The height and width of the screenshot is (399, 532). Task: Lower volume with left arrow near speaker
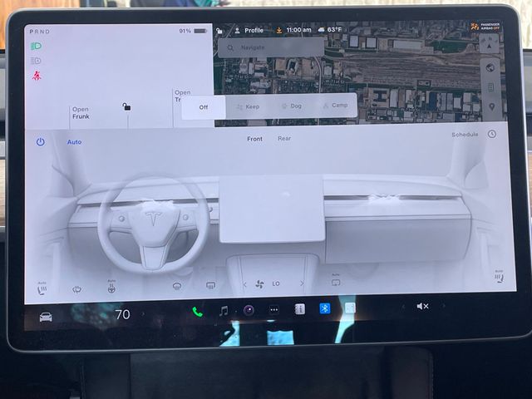(x=403, y=307)
